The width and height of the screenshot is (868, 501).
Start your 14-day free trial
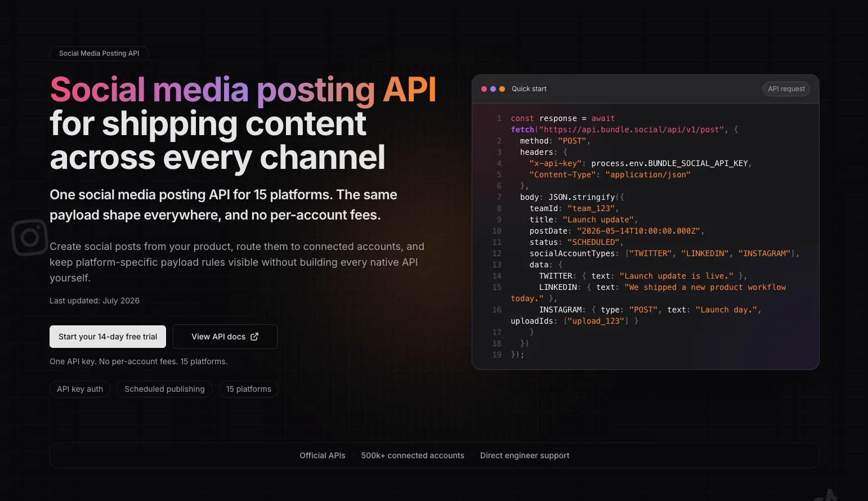click(x=108, y=337)
